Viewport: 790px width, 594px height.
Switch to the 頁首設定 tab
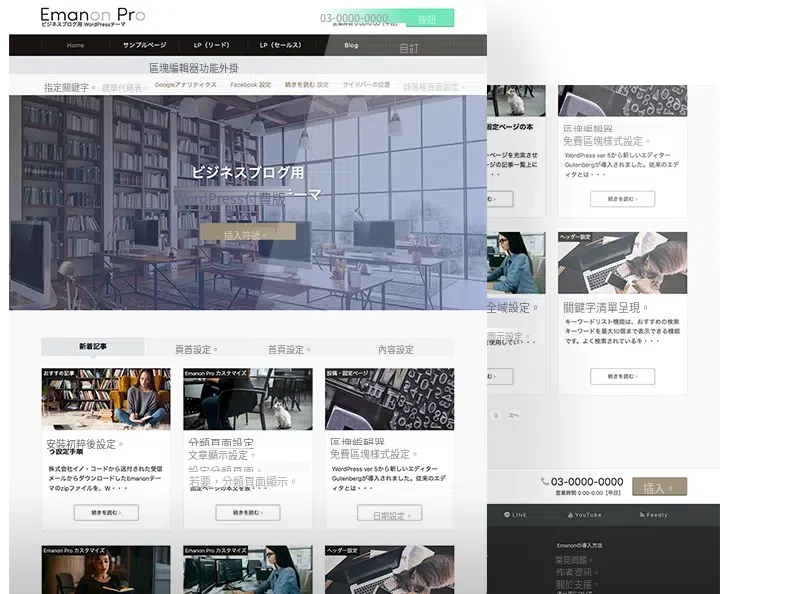pos(196,350)
